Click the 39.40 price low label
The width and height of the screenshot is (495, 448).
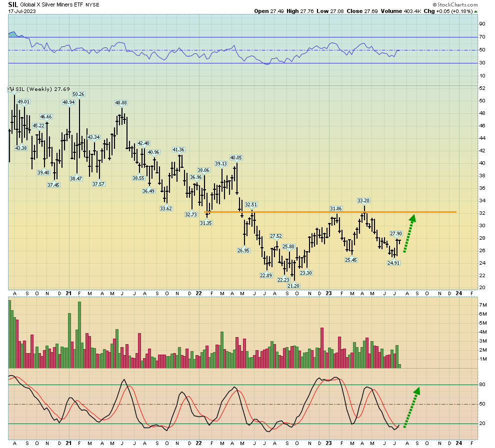tap(43, 172)
